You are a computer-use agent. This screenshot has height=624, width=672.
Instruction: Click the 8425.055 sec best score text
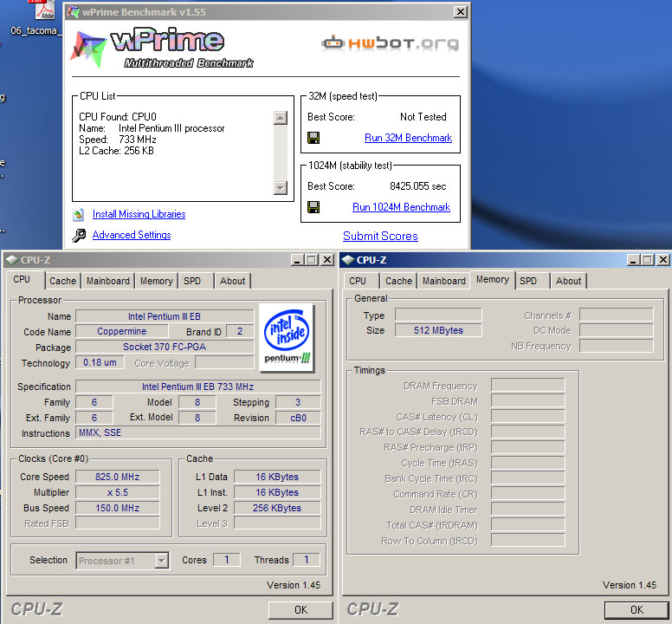[418, 186]
